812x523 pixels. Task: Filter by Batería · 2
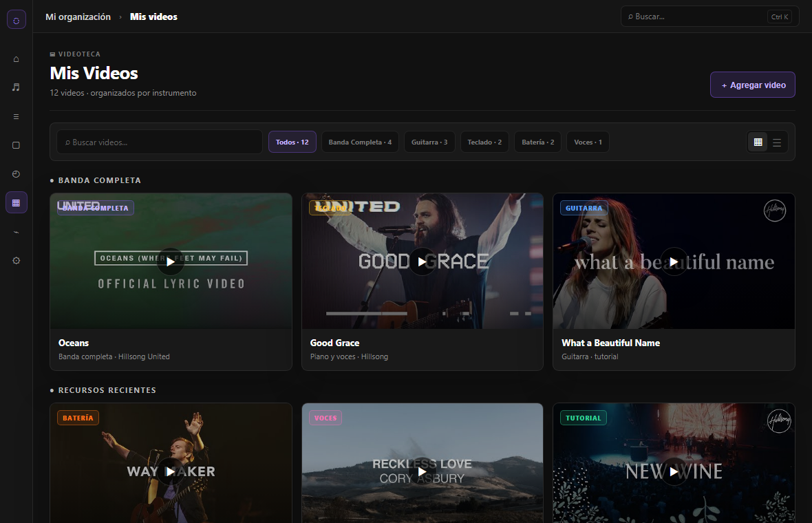click(x=537, y=142)
